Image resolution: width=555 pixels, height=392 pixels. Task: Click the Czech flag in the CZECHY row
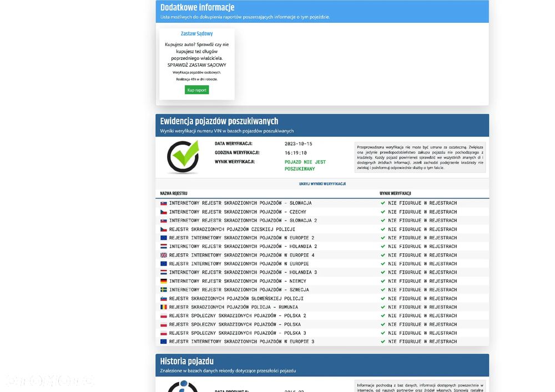coord(164,212)
